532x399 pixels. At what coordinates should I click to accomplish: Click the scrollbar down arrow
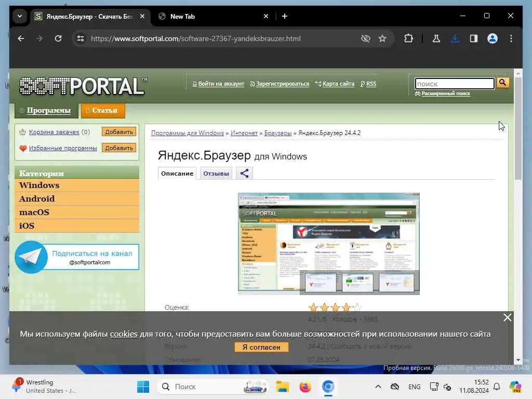tap(518, 360)
